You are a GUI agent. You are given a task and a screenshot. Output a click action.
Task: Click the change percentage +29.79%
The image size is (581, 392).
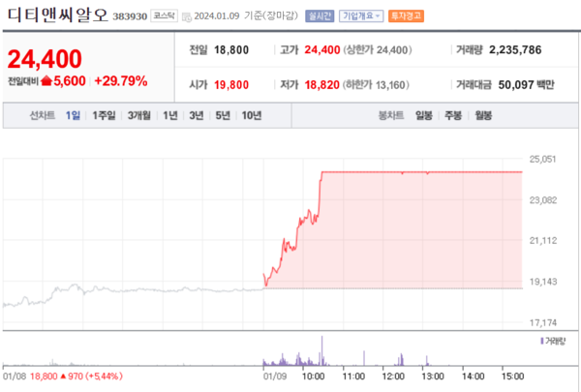click(121, 80)
